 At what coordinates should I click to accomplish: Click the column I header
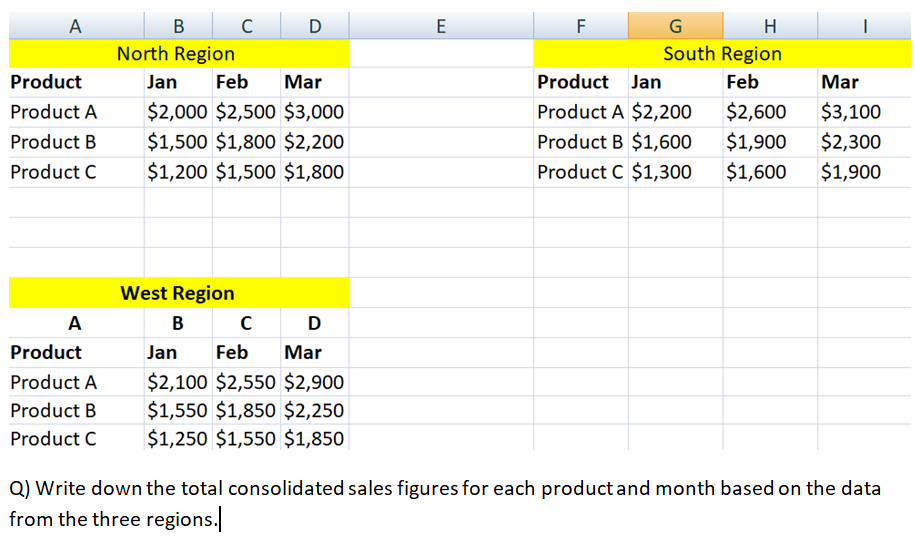pos(864,26)
